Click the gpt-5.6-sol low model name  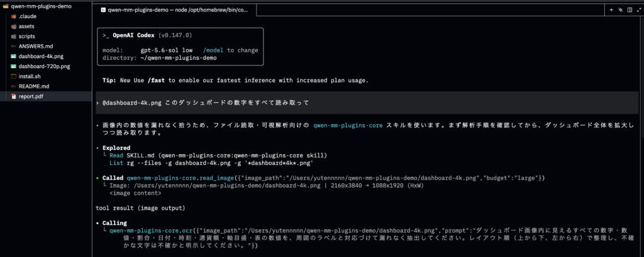coord(167,50)
